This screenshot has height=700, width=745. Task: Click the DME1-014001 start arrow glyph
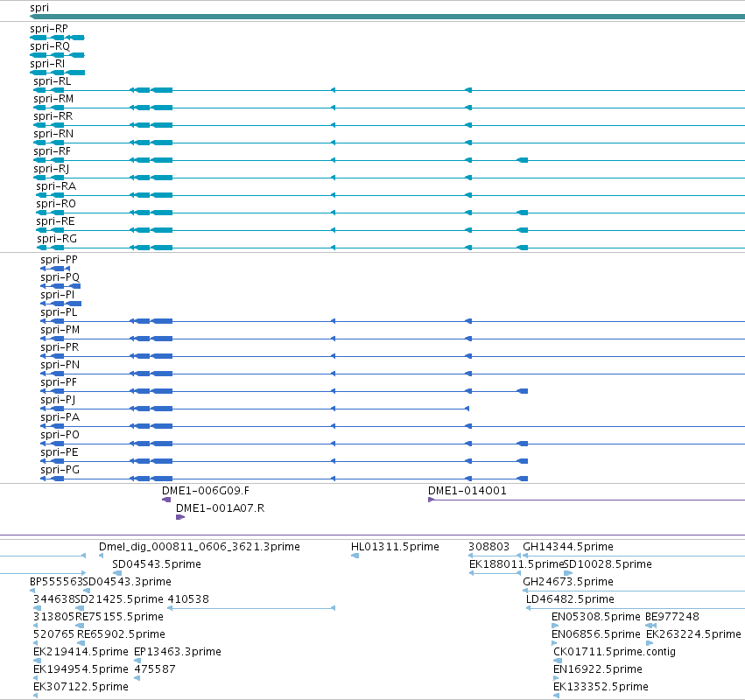click(x=431, y=500)
